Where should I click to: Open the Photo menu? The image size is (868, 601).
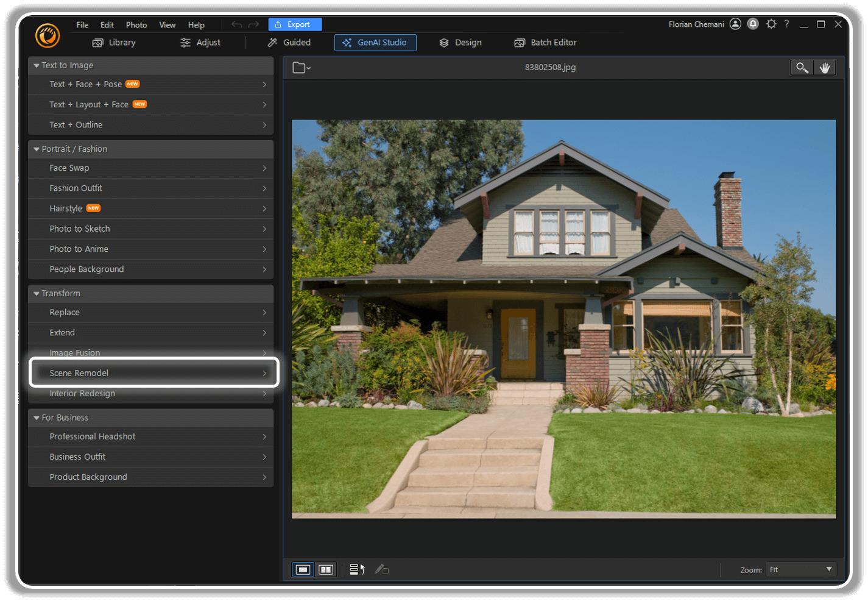(136, 25)
